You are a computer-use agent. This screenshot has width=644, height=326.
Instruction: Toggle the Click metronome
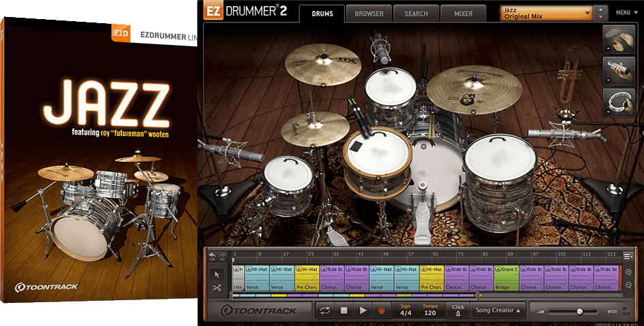coord(457,310)
